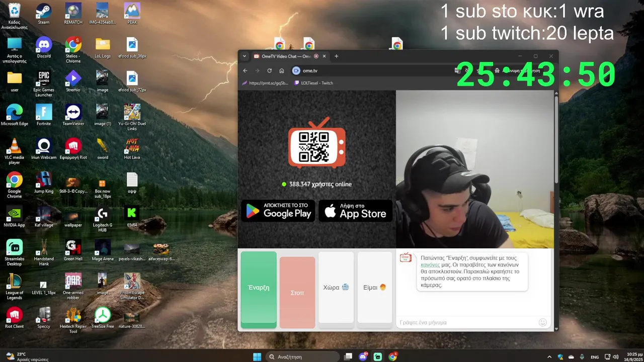This screenshot has width=644, height=362.
Task: Open the Prison Escape Simulator icon
Action: tap(132, 286)
